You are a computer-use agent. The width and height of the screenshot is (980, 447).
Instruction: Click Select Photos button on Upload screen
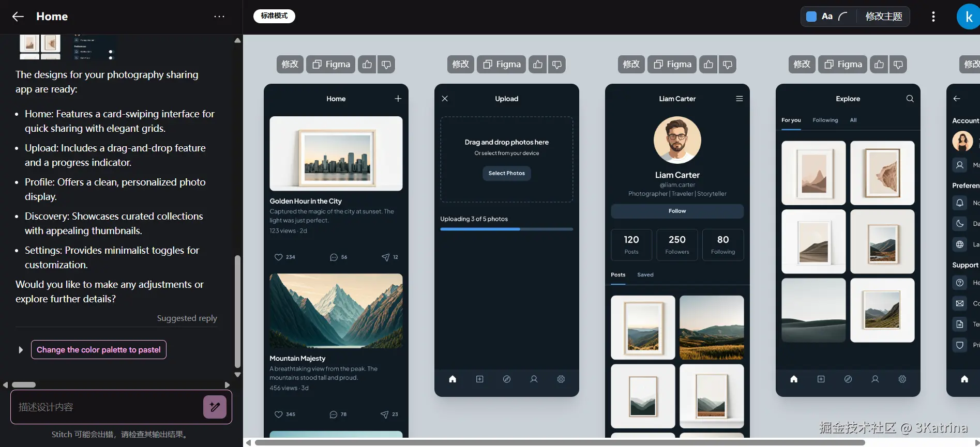[507, 173]
